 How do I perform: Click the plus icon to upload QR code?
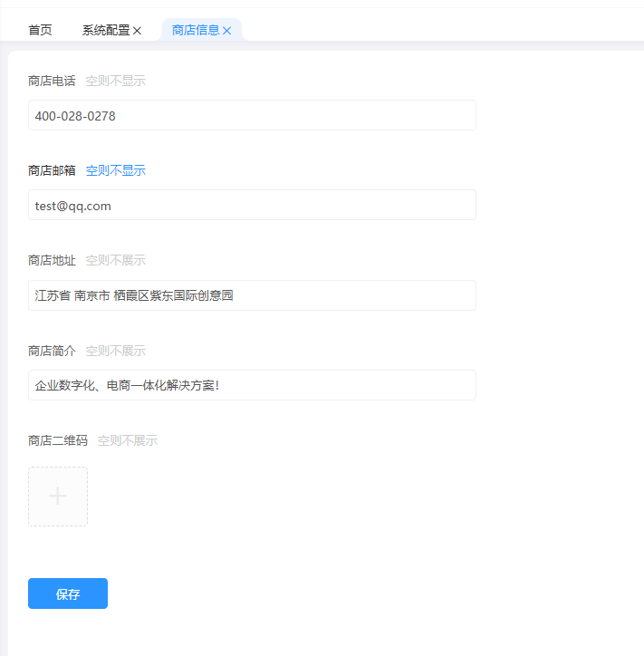[58, 496]
